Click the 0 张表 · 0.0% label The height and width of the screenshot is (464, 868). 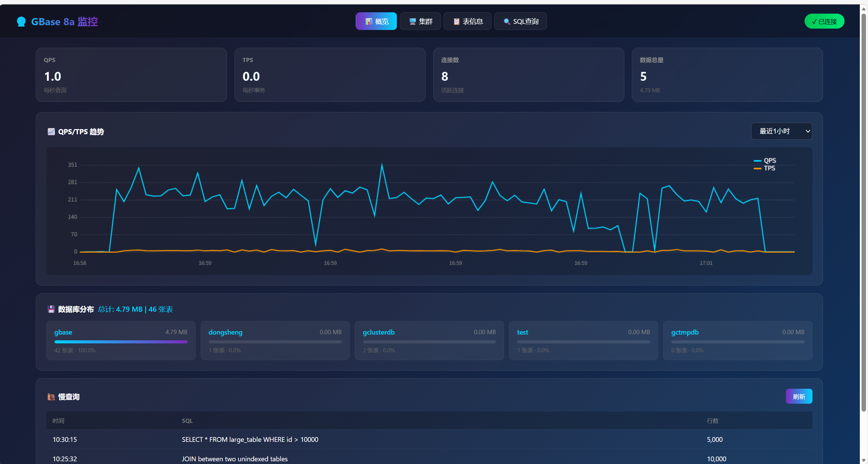(687, 350)
